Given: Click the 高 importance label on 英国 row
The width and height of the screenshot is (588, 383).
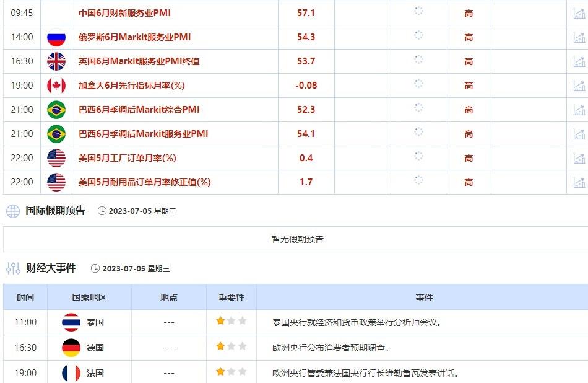Looking at the screenshot, I should click(x=469, y=61).
